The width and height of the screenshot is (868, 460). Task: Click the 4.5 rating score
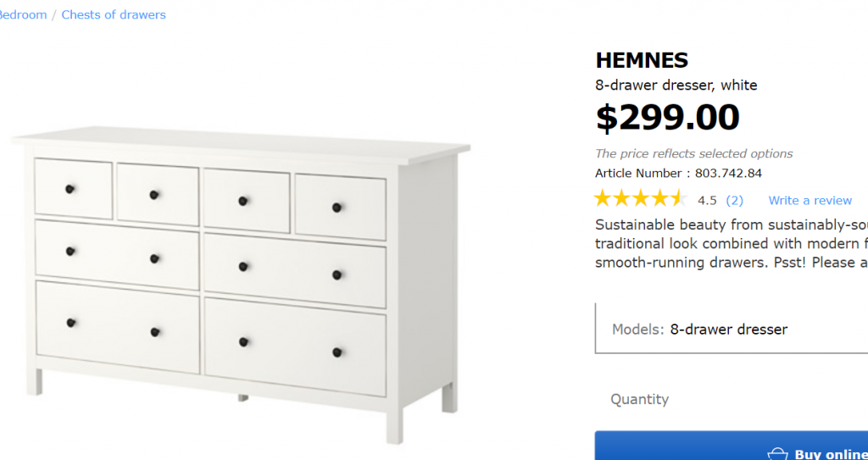coord(707,201)
